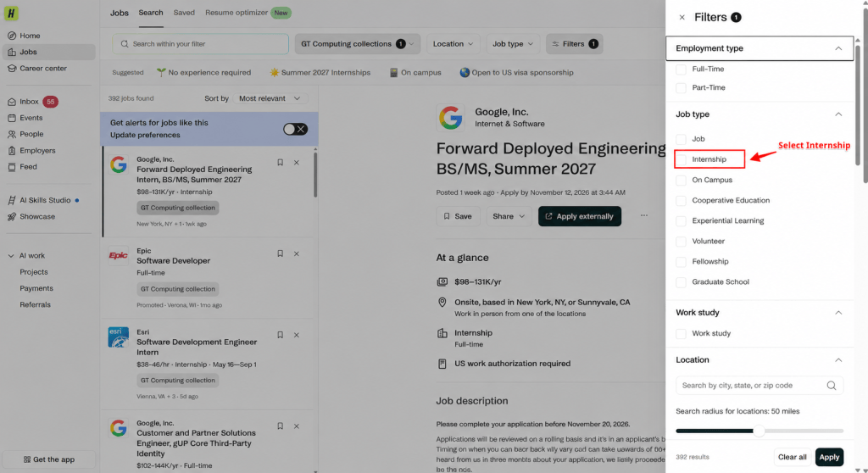Click Apply in the Filters panel

pyautogui.click(x=829, y=457)
